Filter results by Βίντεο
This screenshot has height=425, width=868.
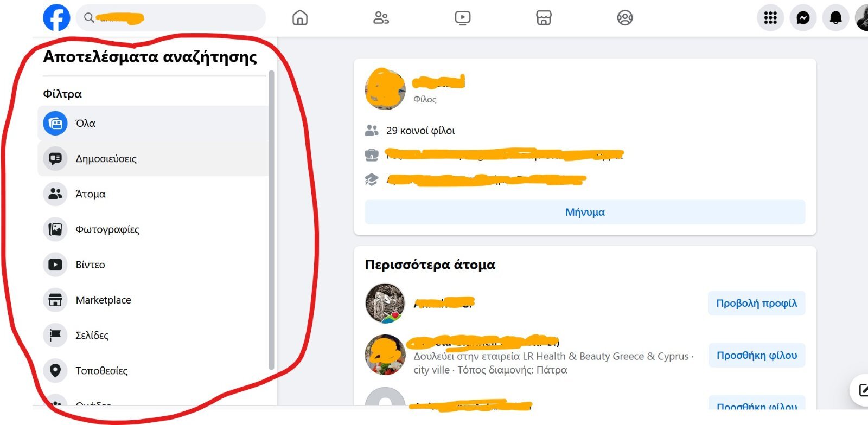tap(153, 265)
